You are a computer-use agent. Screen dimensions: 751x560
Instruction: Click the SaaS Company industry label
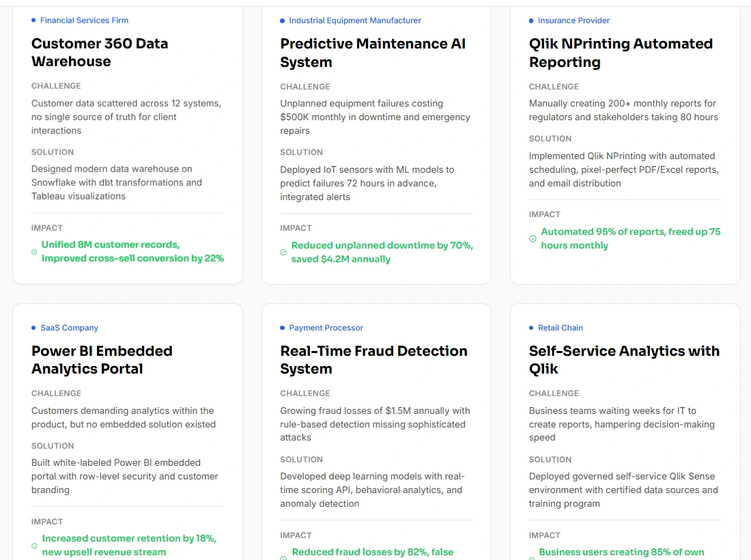tap(69, 328)
